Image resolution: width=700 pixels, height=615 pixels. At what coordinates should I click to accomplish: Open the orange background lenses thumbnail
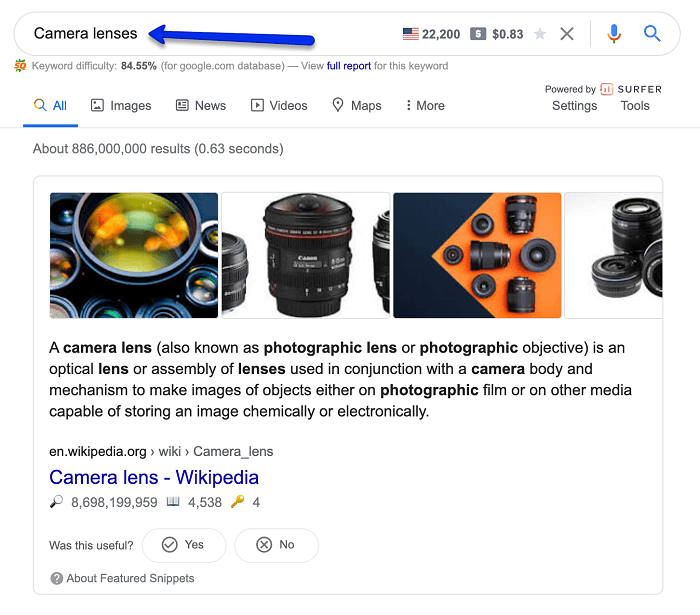pos(477,255)
